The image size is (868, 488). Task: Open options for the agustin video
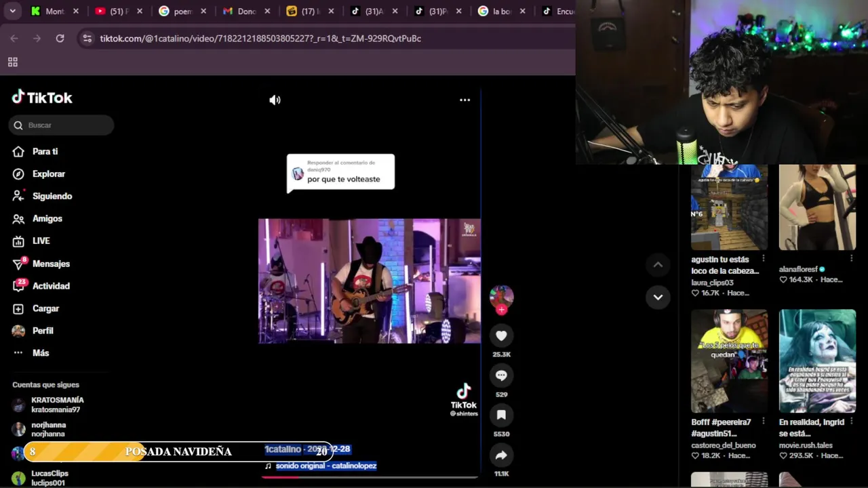pyautogui.click(x=764, y=259)
